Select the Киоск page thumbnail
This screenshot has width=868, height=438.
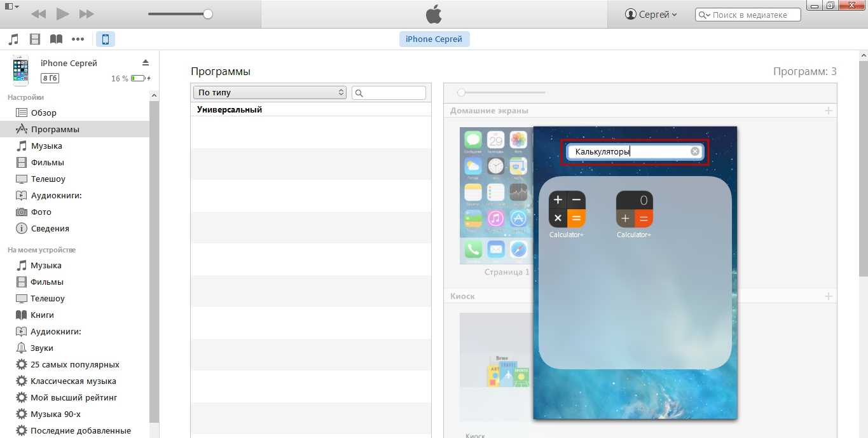point(496,367)
